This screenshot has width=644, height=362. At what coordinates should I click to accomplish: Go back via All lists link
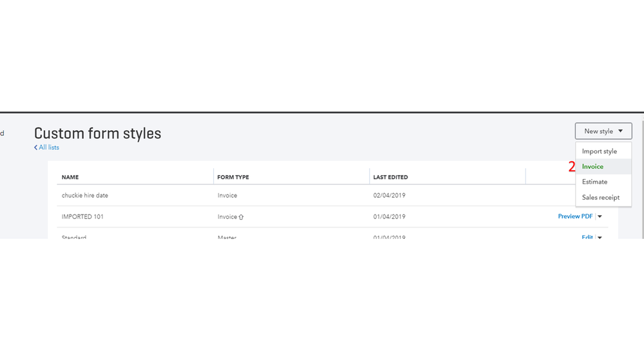(x=49, y=148)
